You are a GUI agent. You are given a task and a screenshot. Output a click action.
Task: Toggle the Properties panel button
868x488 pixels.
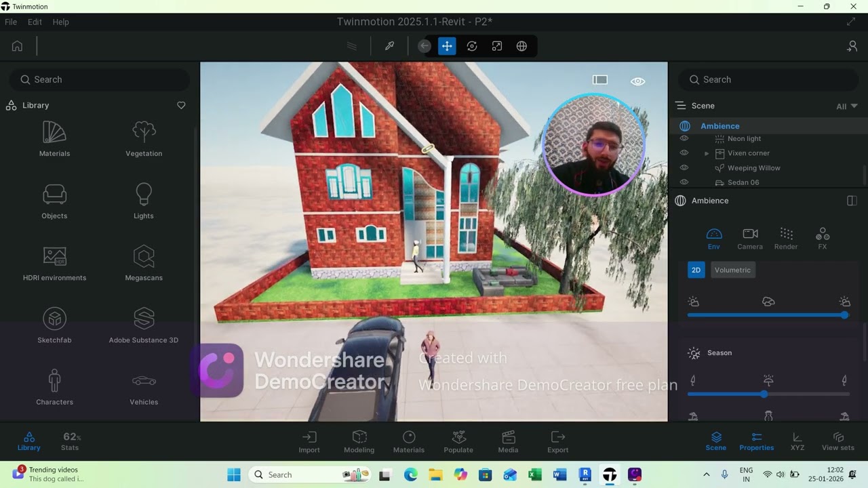(x=757, y=441)
